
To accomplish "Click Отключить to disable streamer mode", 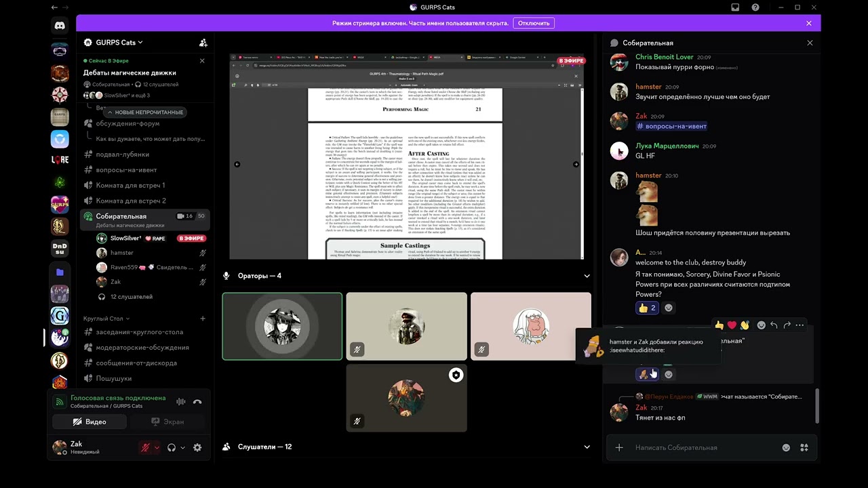I will click(534, 23).
